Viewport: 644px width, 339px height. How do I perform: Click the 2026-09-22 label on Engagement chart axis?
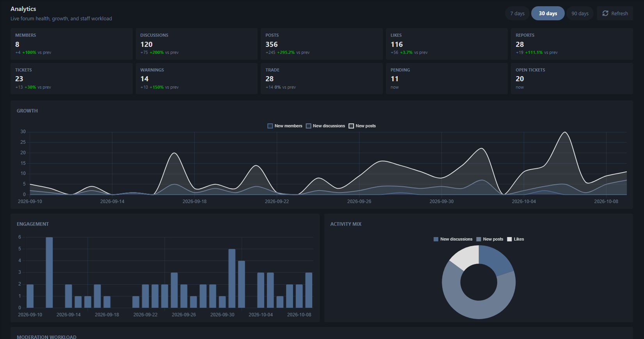pos(145,315)
